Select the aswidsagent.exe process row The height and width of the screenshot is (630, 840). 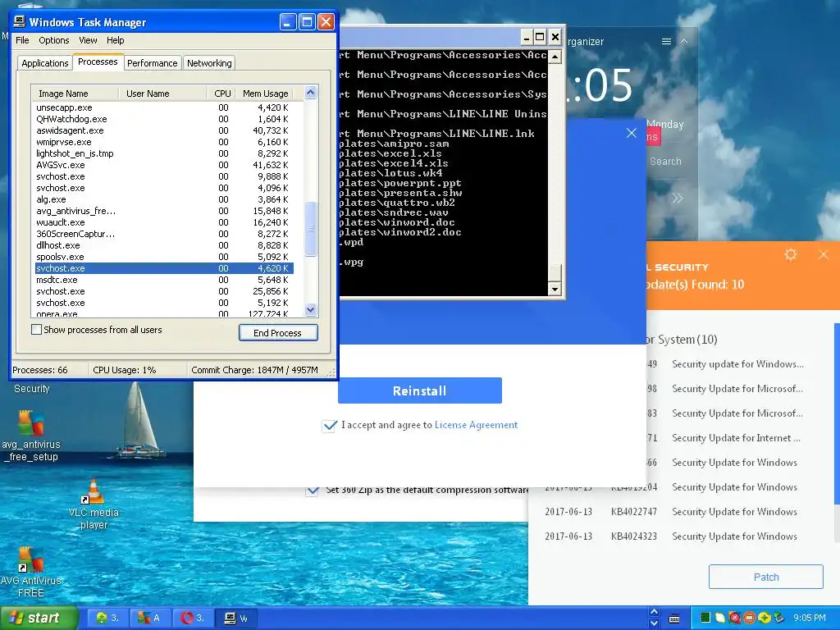(x=164, y=130)
